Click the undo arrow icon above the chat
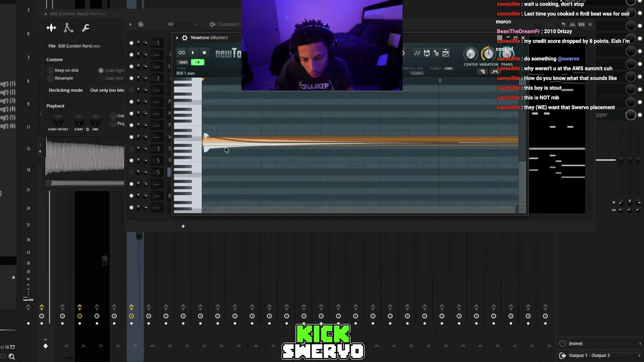644x362 pixels. 563,24
